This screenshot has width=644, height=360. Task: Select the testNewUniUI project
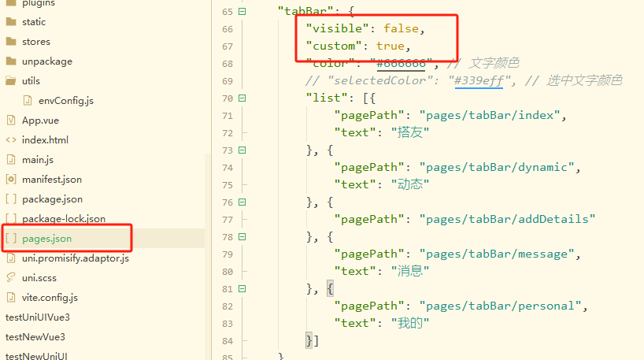[x=36, y=356]
